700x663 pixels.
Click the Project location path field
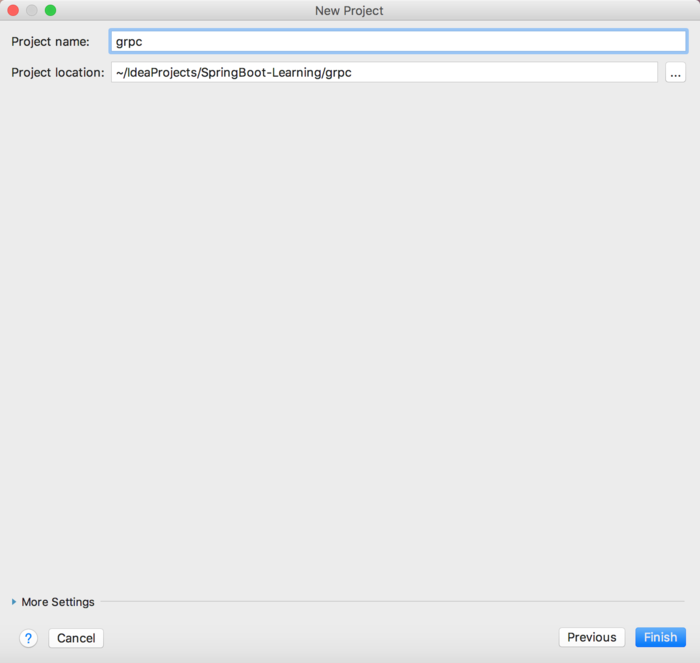[x=384, y=72]
